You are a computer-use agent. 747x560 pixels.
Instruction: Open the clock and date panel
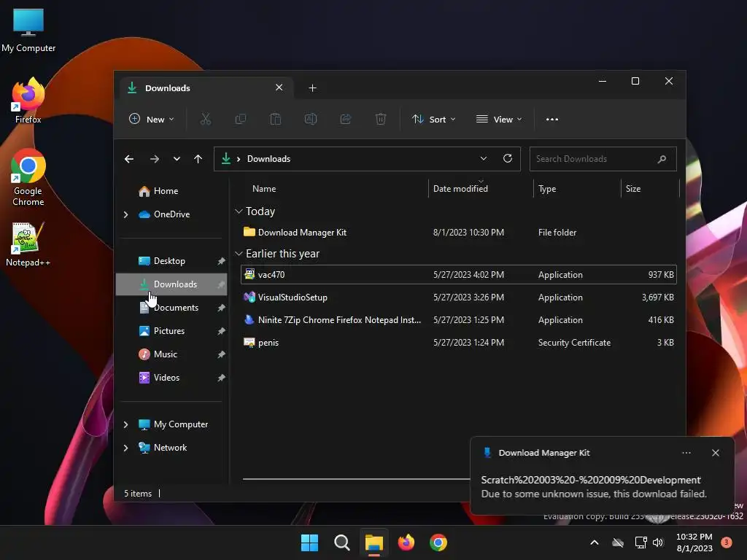[x=694, y=542]
